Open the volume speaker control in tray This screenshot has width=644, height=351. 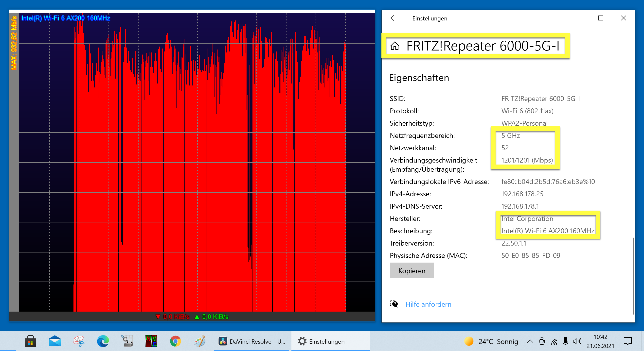(577, 341)
